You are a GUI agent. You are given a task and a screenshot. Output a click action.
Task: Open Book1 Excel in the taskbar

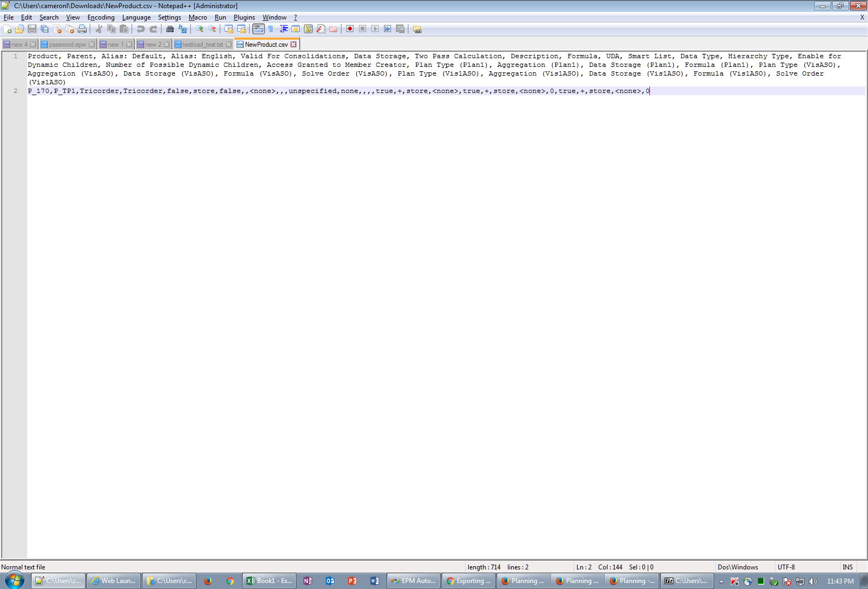270,581
